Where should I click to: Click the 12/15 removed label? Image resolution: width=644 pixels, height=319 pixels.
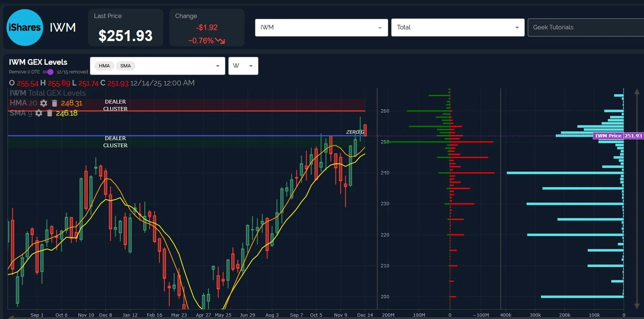[72, 72]
